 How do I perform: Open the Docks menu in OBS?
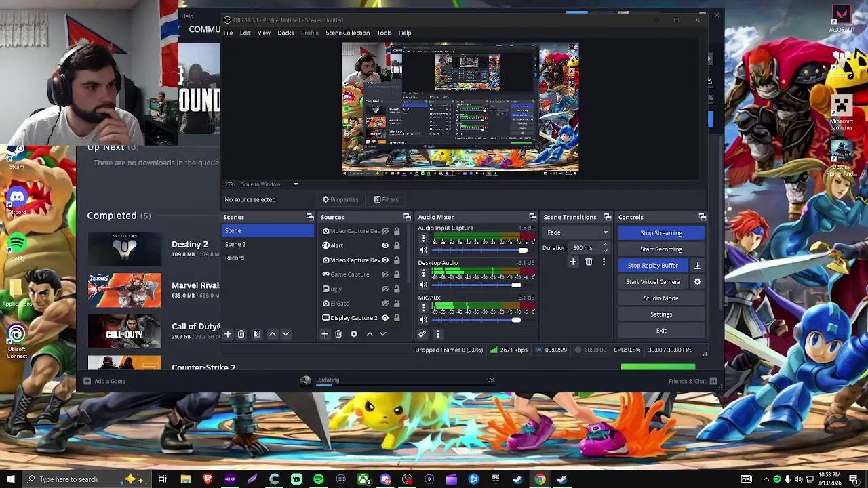285,33
